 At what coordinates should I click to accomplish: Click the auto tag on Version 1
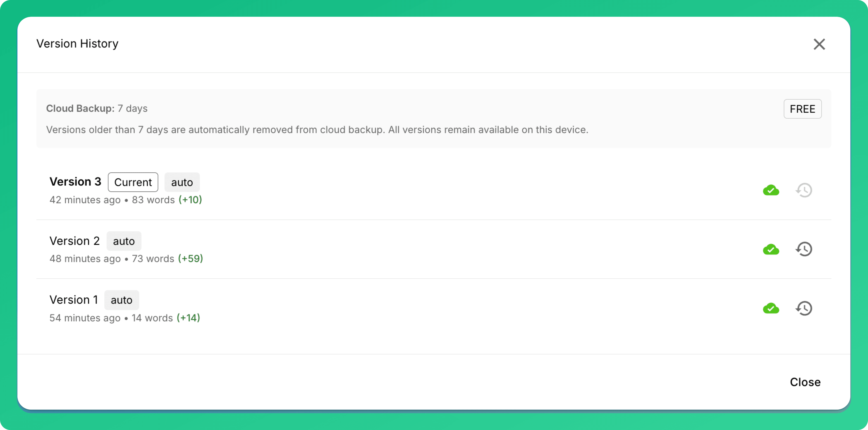tap(121, 300)
